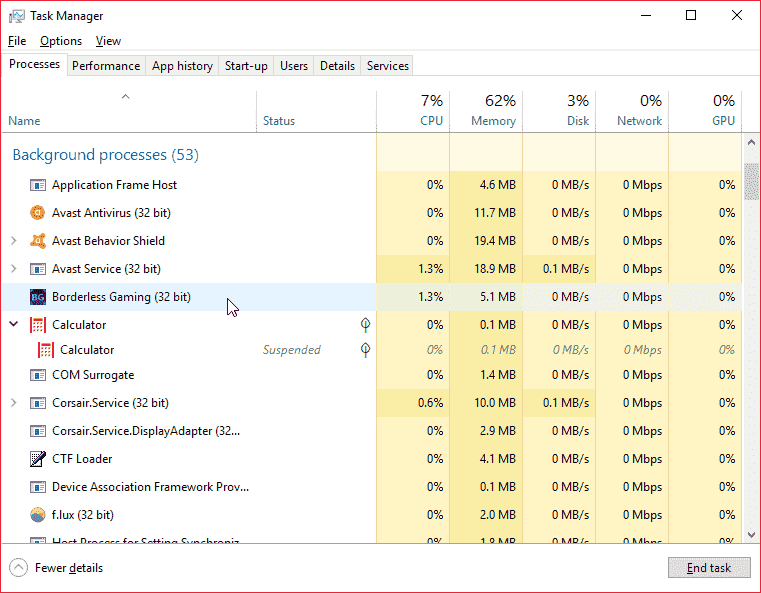The height and width of the screenshot is (593, 761).
Task: Select the f.lux (32 bit) process name
Action: (83, 515)
